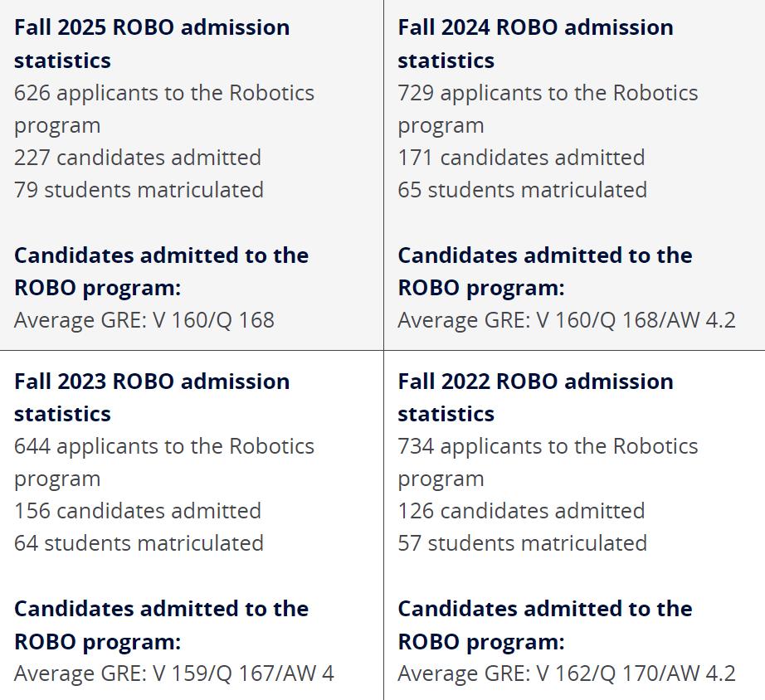
Task: Click the Average GRE V 159/Q 167/AW 4 line
Action: (x=174, y=673)
